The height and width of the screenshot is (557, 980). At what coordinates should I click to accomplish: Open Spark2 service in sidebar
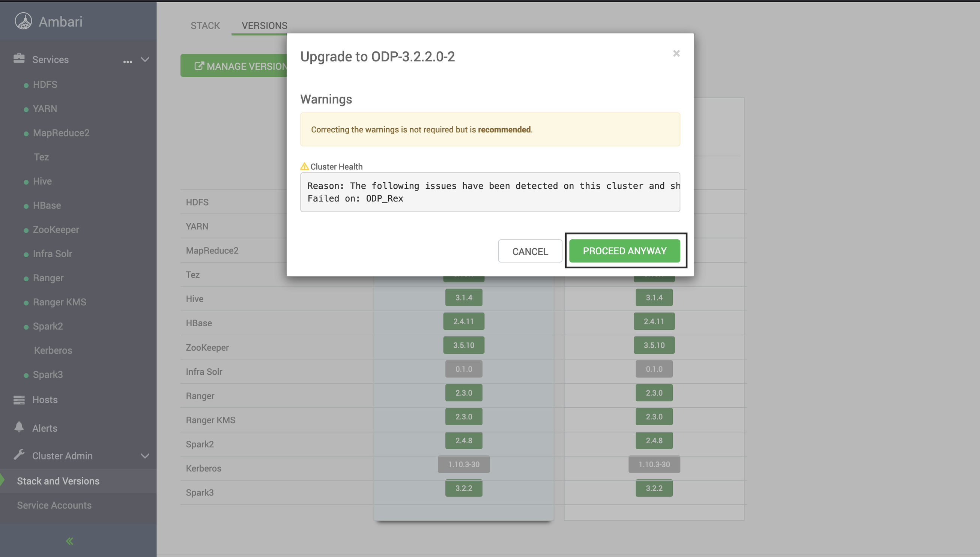[48, 326]
